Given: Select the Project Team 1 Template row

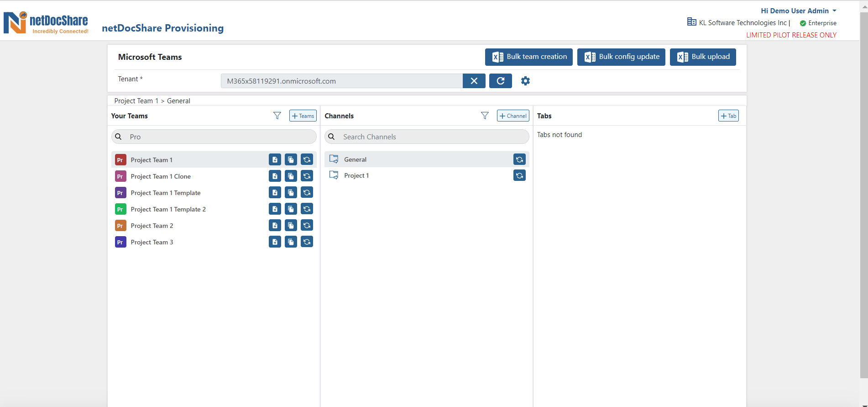Looking at the screenshot, I should [x=214, y=192].
